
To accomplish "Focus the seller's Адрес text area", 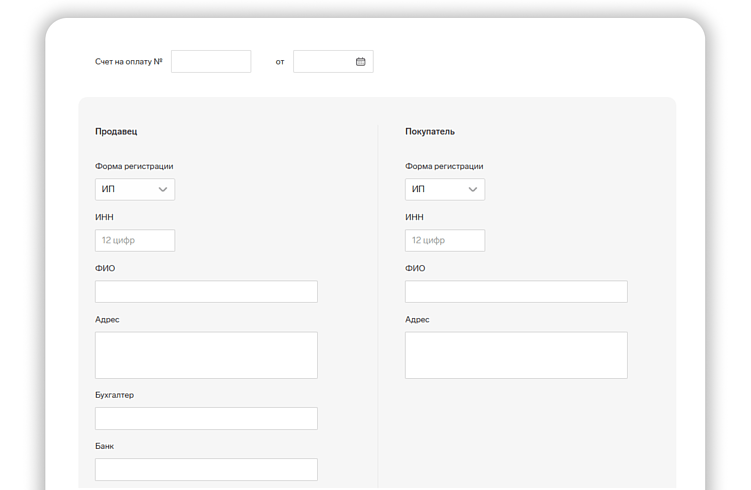I will click(206, 355).
